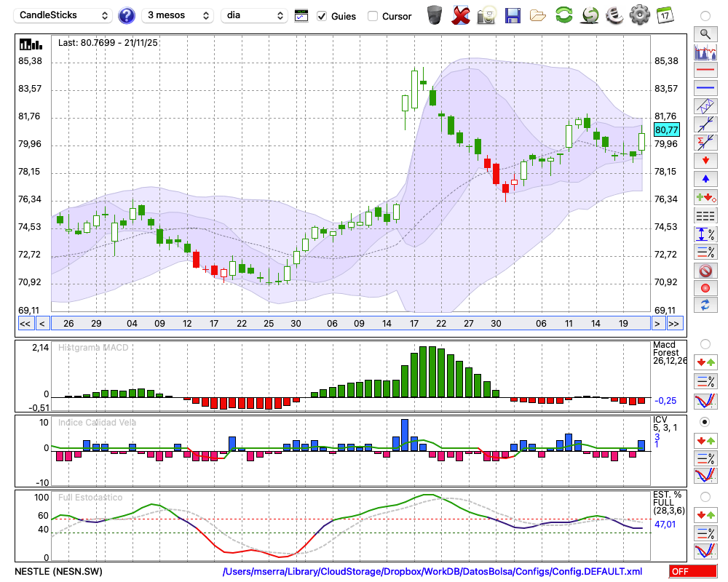Click the red dot record tool
Image resolution: width=728 pixels, height=582 pixels.
click(x=705, y=288)
